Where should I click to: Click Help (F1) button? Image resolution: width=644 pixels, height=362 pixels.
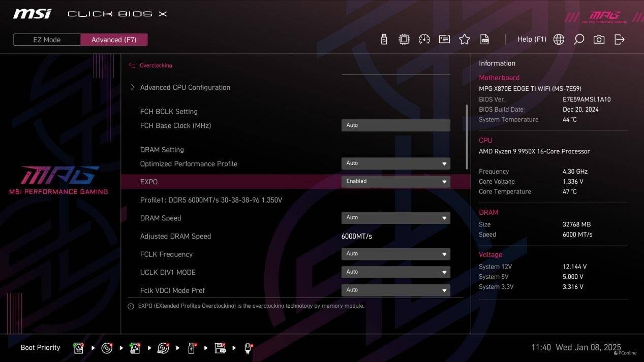click(532, 40)
